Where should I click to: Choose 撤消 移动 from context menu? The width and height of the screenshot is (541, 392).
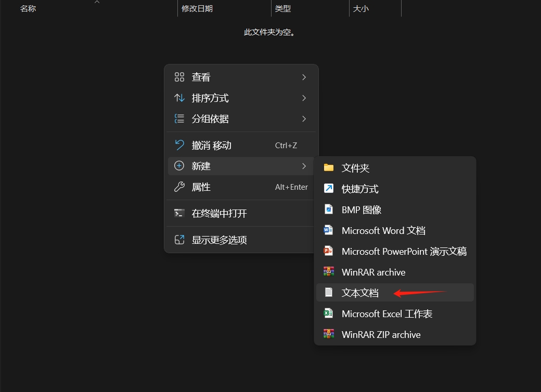coord(241,146)
